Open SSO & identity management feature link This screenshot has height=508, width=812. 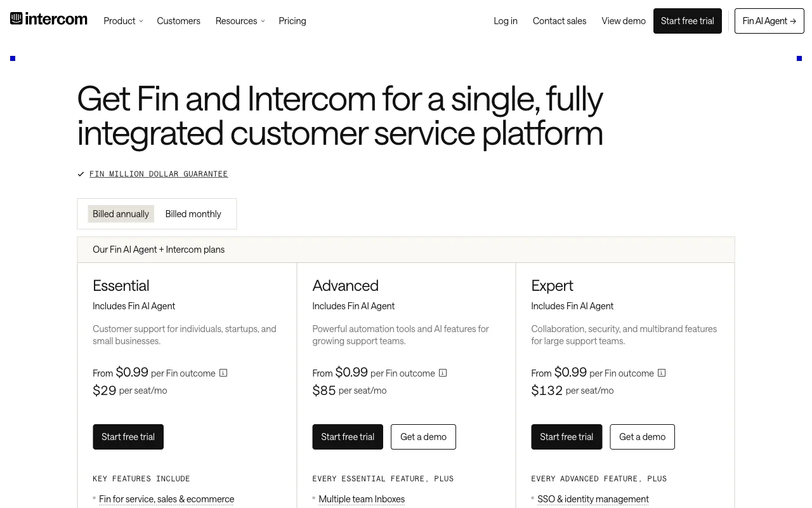tap(593, 499)
